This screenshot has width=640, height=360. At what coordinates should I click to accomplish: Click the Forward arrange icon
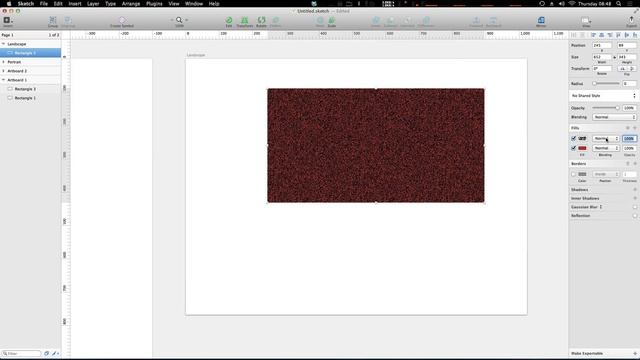click(x=476, y=20)
